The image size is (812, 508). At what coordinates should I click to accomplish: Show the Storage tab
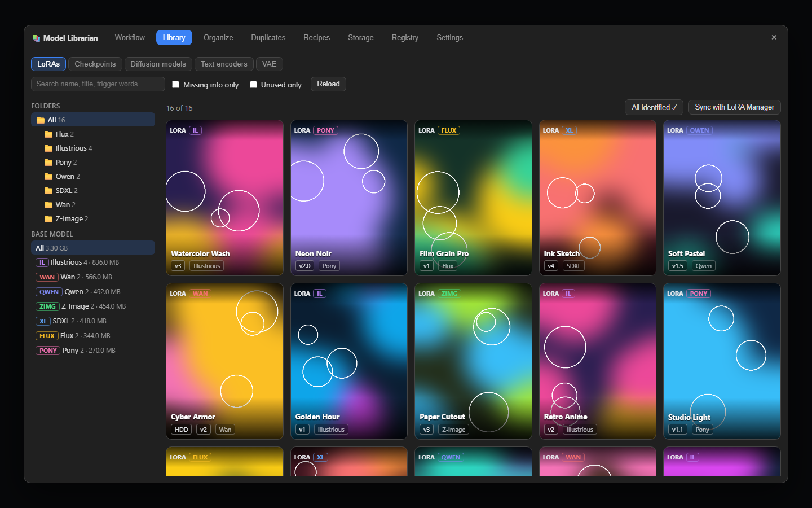pos(360,37)
